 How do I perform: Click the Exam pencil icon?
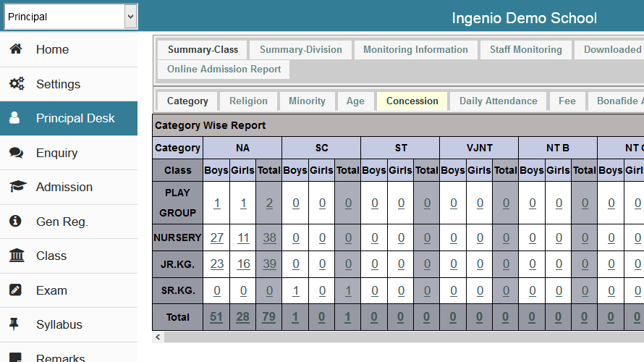click(15, 290)
